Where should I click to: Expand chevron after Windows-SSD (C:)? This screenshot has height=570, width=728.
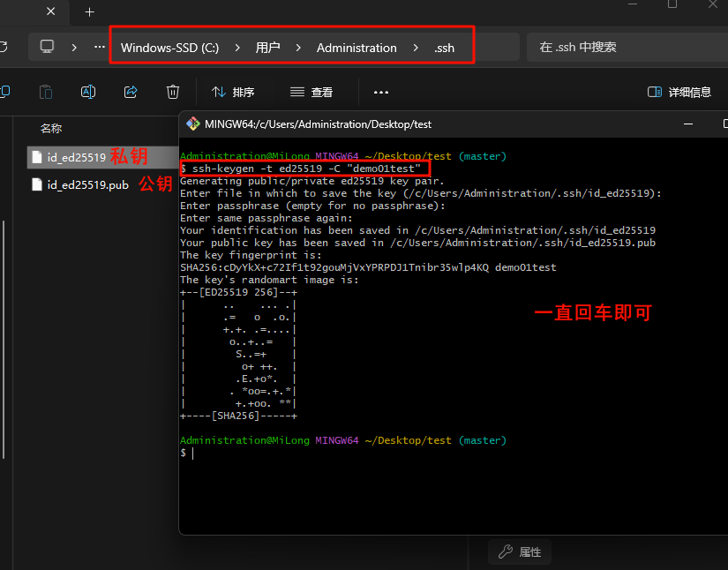click(237, 48)
